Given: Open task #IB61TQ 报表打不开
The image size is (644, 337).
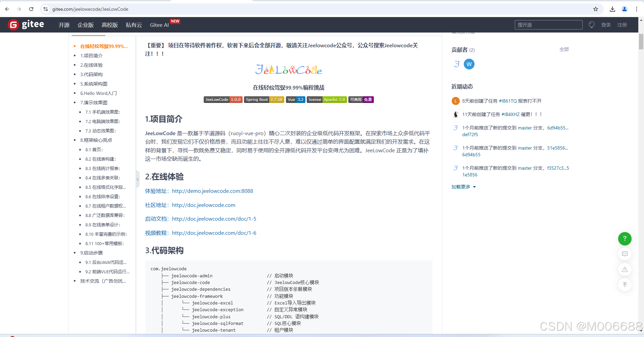Looking at the screenshot, I should coord(520,101).
